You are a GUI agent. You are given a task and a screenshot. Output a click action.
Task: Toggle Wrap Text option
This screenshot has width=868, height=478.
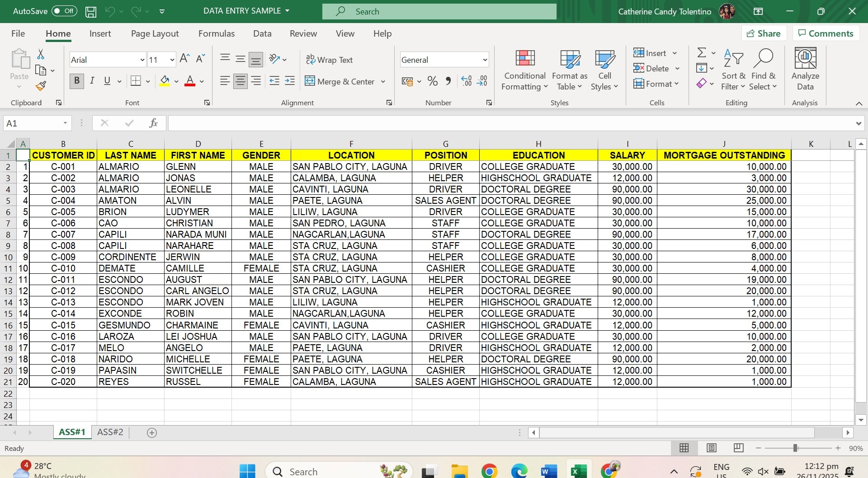(x=329, y=60)
